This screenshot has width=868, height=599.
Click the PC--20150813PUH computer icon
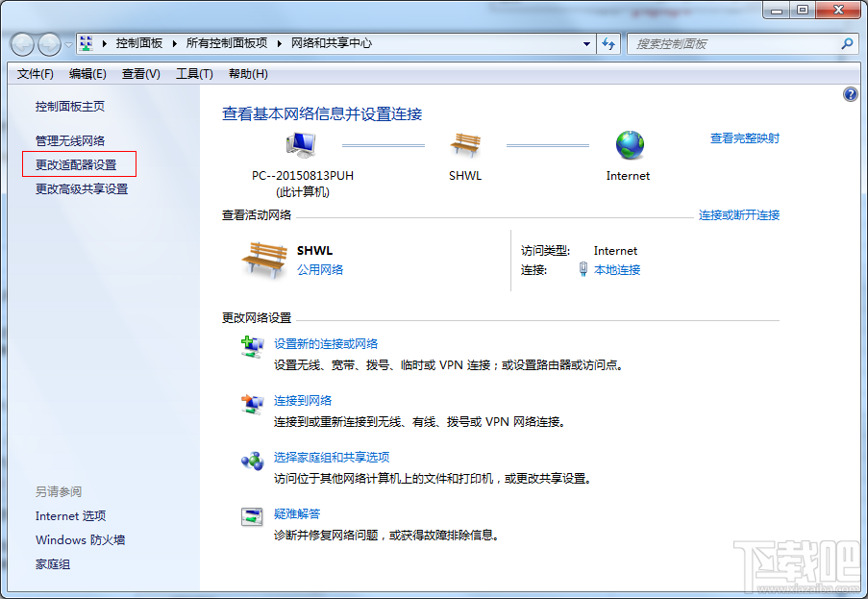coord(301,145)
